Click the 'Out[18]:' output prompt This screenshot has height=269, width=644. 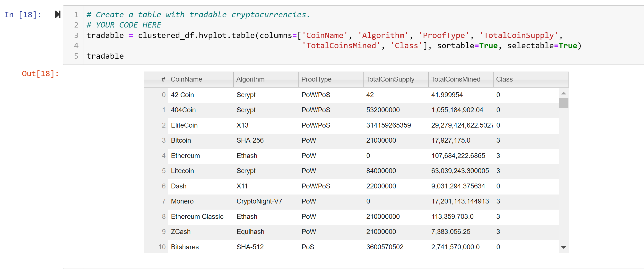click(x=40, y=74)
